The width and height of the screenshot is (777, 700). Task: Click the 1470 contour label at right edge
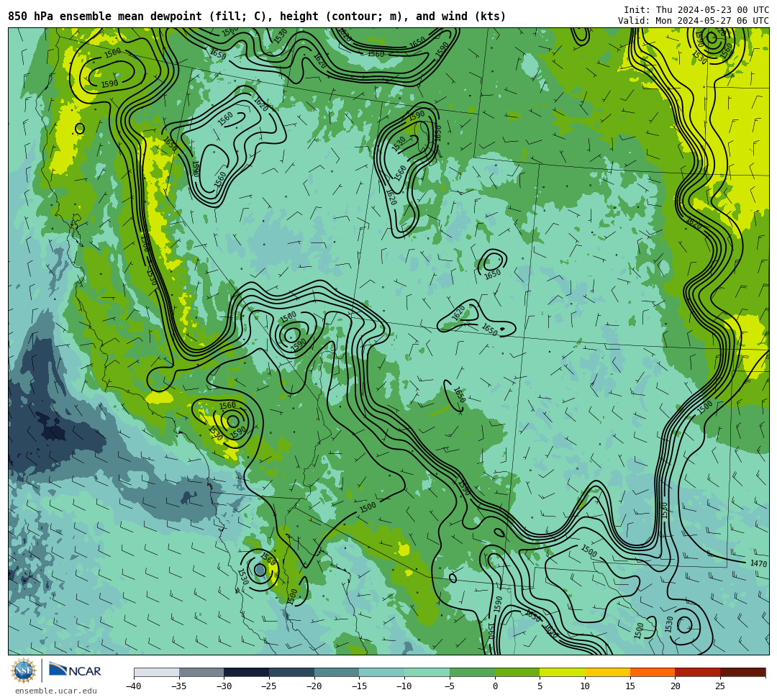758,563
